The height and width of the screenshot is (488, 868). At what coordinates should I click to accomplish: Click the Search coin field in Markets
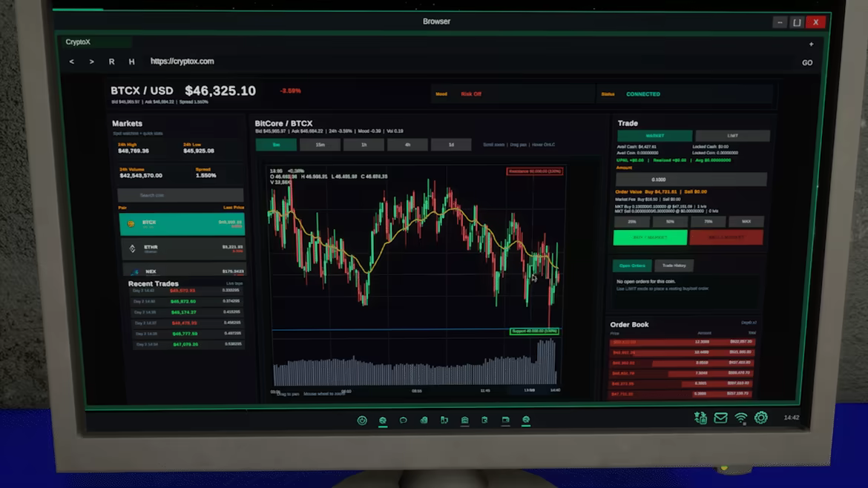coord(180,195)
